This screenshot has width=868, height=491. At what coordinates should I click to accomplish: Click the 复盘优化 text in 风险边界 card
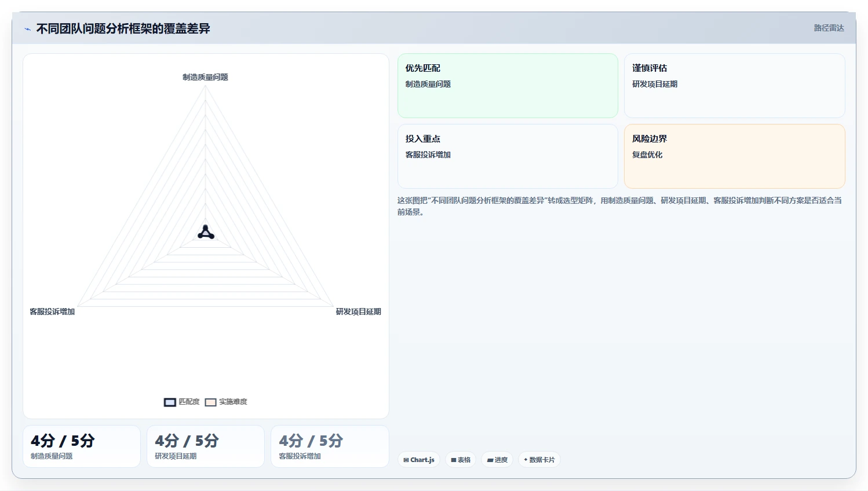coord(647,155)
